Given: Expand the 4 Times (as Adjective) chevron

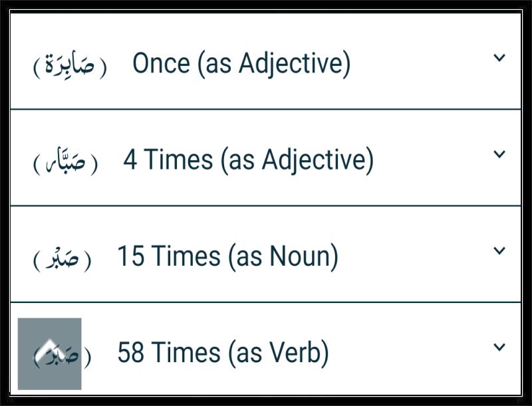Looking at the screenshot, I should [499, 155].
